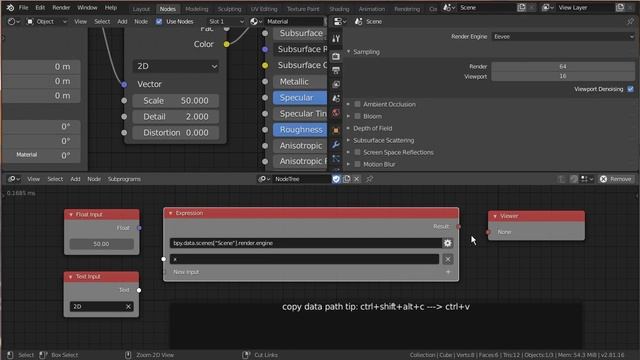Open the shader editor type selector
The width and height of the screenshot is (640, 360).
click(x=14, y=22)
